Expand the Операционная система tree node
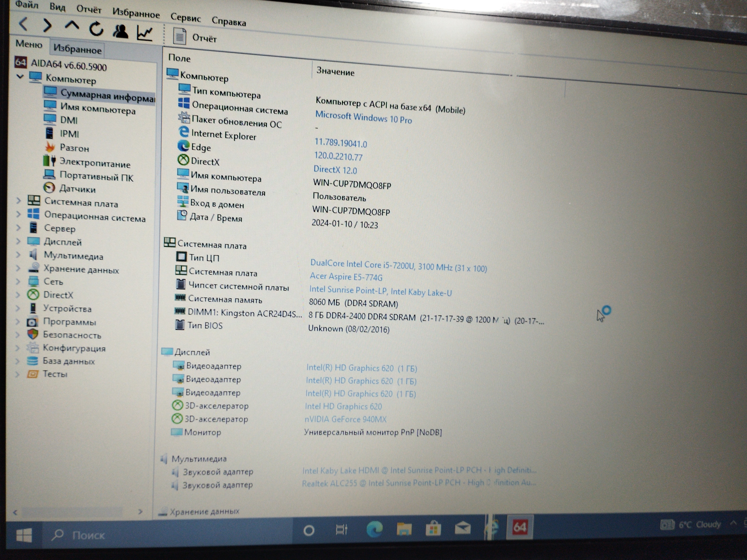Viewport: 747px width, 560px height. [x=18, y=214]
